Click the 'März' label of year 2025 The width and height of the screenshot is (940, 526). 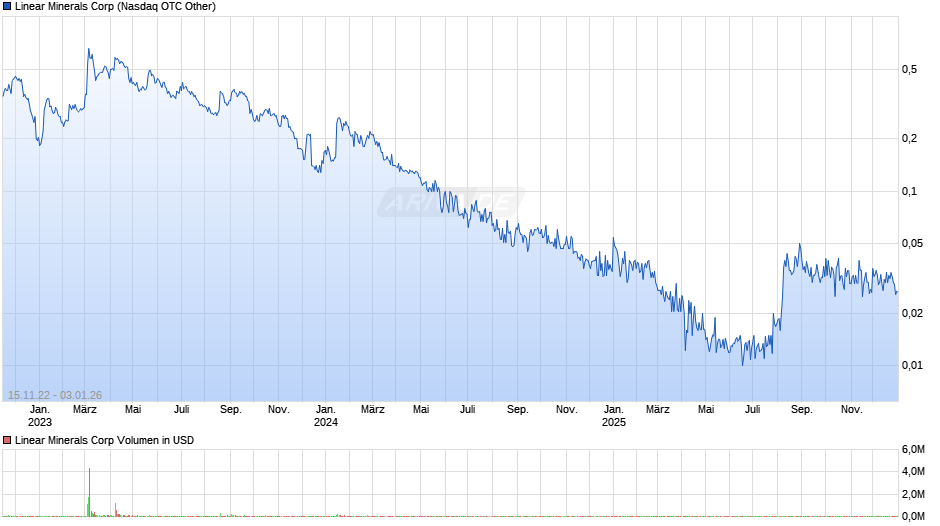tap(658, 410)
